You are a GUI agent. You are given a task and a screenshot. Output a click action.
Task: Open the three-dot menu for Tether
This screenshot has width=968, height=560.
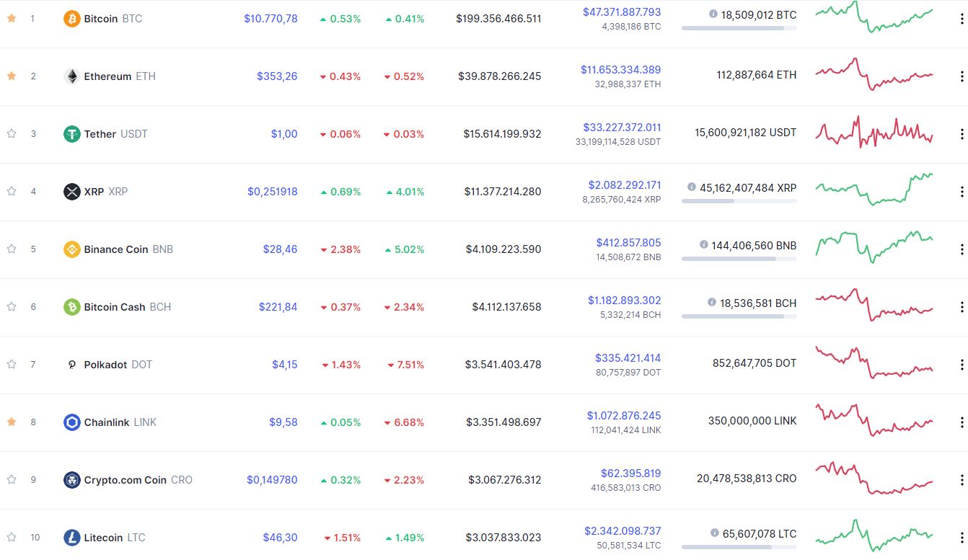(962, 134)
